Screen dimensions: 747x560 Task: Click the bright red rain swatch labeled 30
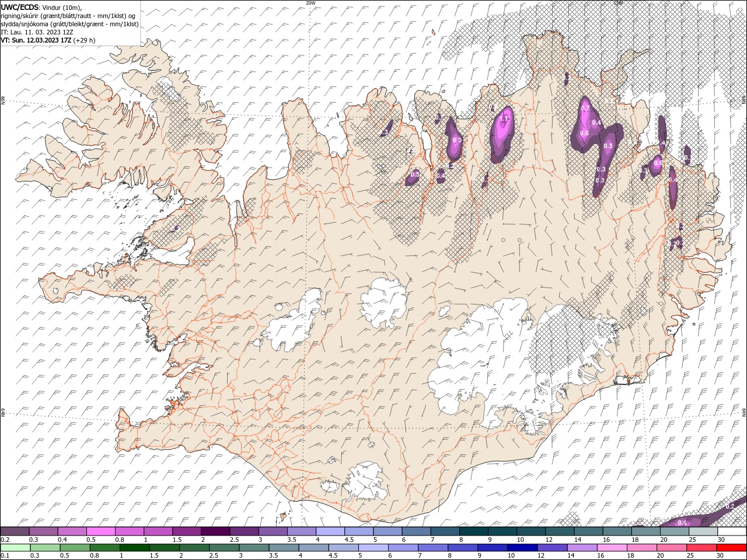[x=731, y=548]
